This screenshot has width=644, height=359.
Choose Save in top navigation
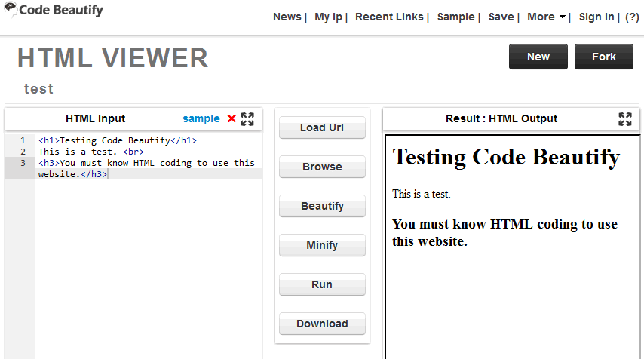click(x=501, y=17)
